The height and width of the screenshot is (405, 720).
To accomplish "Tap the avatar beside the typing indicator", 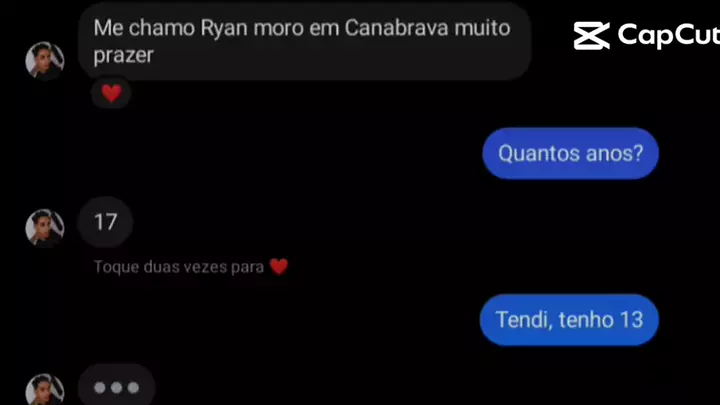I will click(x=45, y=389).
